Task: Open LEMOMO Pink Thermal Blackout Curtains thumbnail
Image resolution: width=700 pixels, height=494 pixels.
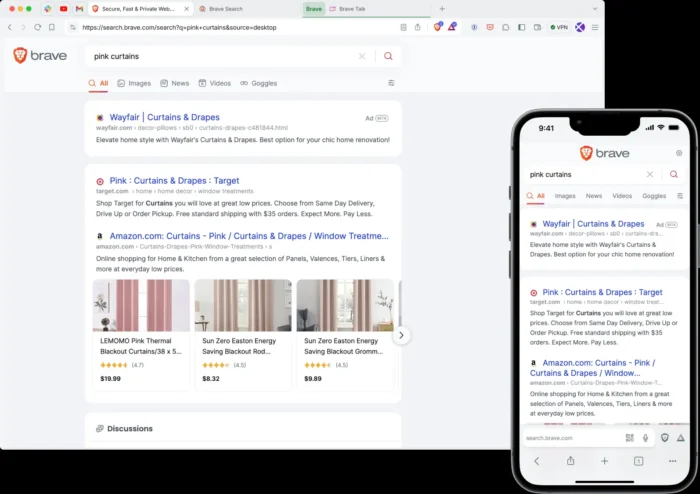Action: (x=141, y=306)
